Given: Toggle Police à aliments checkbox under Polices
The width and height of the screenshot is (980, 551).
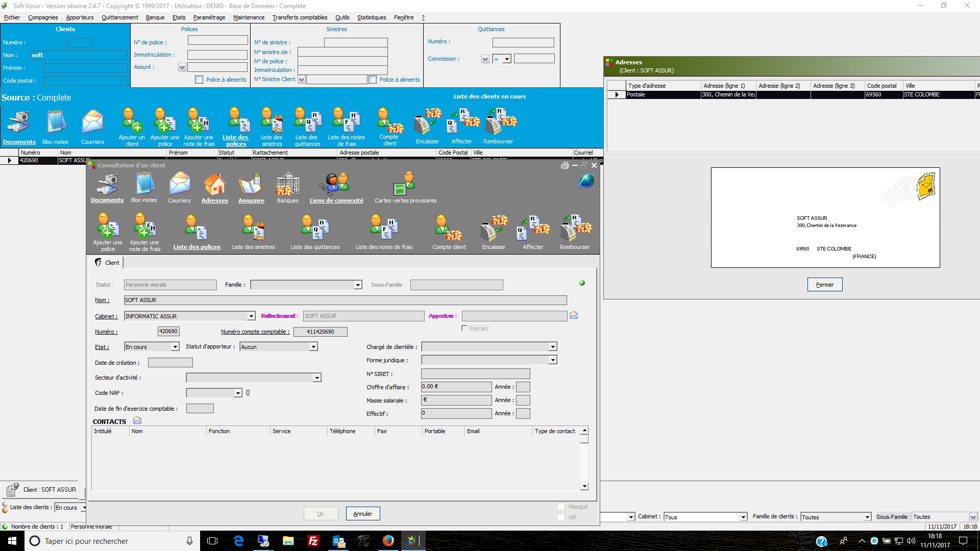Looking at the screenshot, I should coord(199,80).
